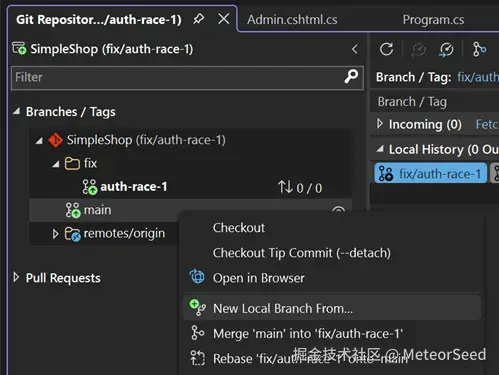Screen dimensions: 499x375
Task: Choose Open in Browser menu item
Action: tap(259, 278)
